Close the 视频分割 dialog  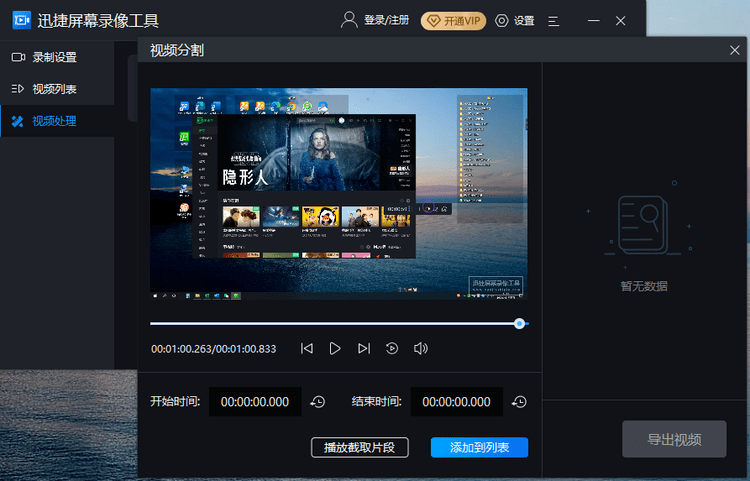735,50
